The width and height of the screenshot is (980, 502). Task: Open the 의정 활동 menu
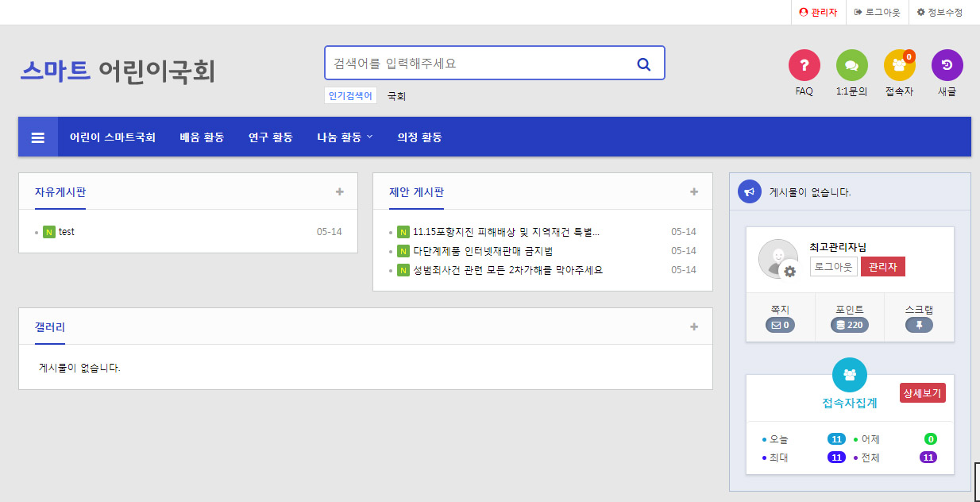pyautogui.click(x=419, y=137)
